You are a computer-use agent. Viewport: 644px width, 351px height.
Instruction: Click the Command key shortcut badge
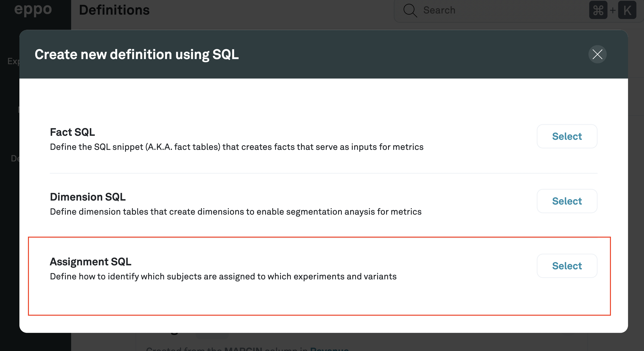click(x=598, y=10)
